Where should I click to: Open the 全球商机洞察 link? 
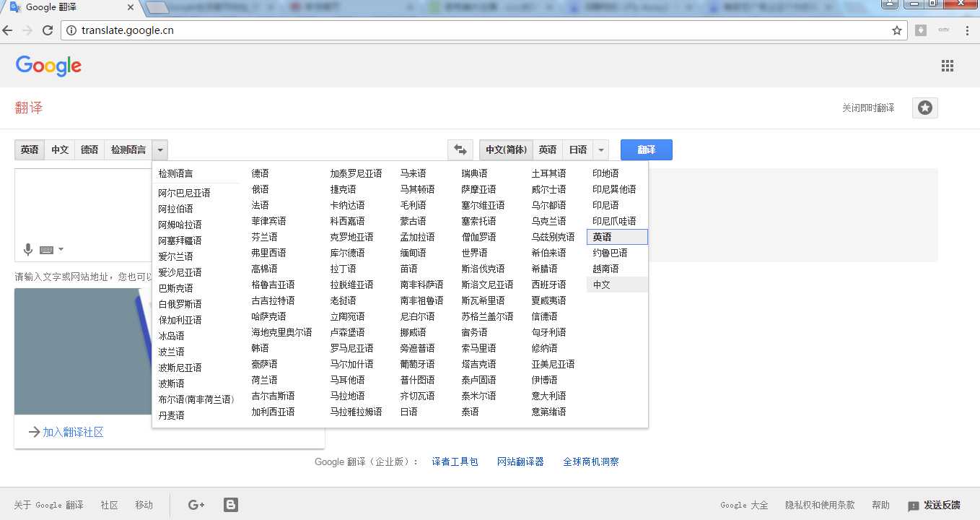pos(591,461)
